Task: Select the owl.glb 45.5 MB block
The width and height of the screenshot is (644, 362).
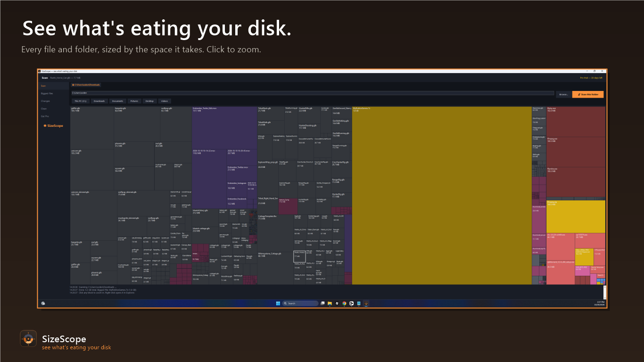Action: pos(173,152)
